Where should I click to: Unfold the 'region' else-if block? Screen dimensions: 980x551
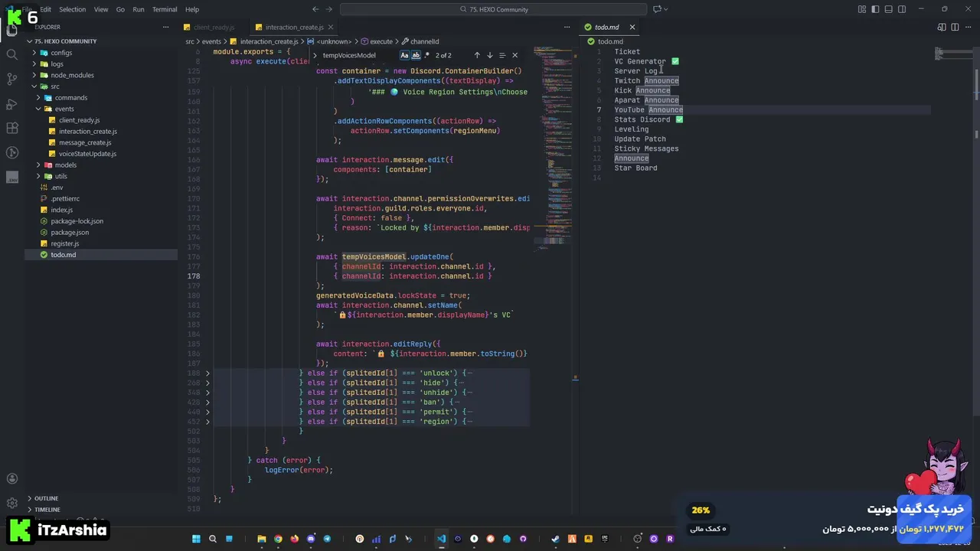(x=207, y=422)
